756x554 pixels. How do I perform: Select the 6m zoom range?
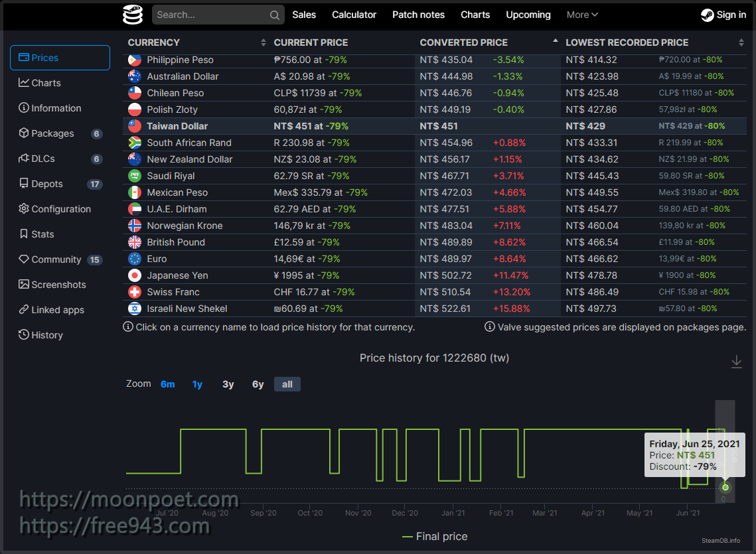pos(167,384)
